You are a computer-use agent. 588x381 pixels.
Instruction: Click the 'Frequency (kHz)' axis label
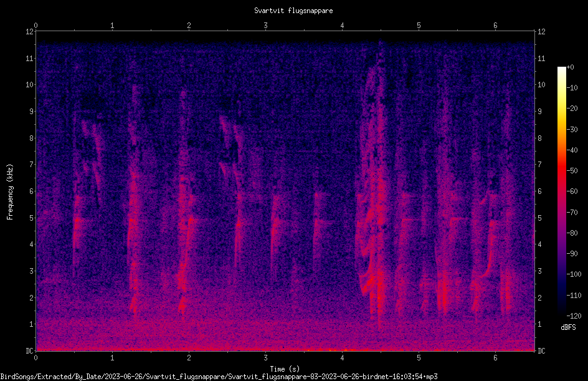[x=10, y=192]
